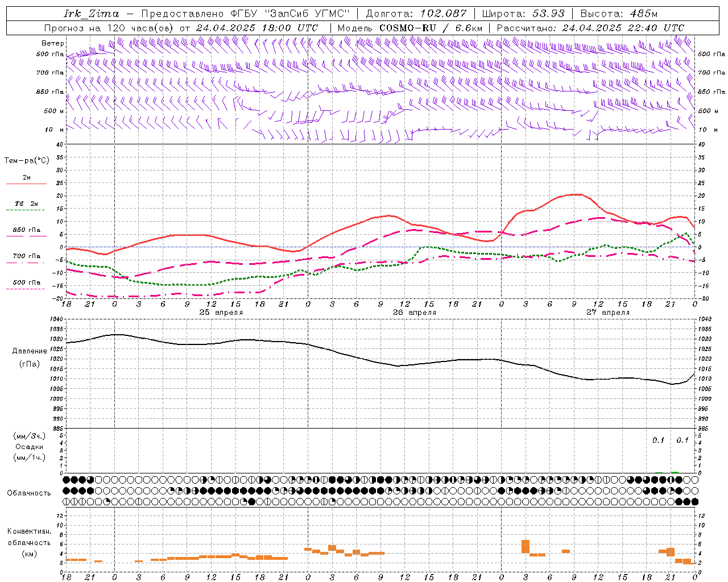Click the '(мм/3ч.)' precipitation unit label
728x582 pixels.
30,436
